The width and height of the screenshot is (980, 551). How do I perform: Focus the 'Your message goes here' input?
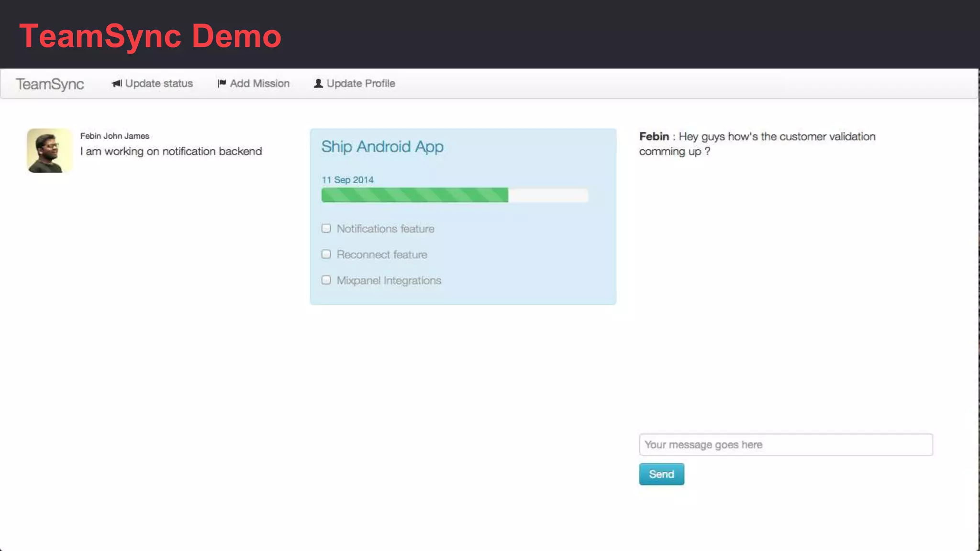pos(786,445)
